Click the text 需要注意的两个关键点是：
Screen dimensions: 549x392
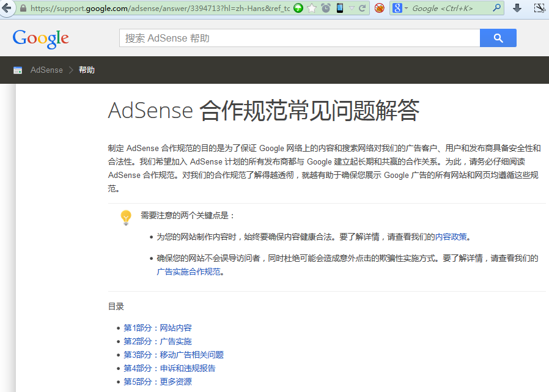(x=187, y=215)
